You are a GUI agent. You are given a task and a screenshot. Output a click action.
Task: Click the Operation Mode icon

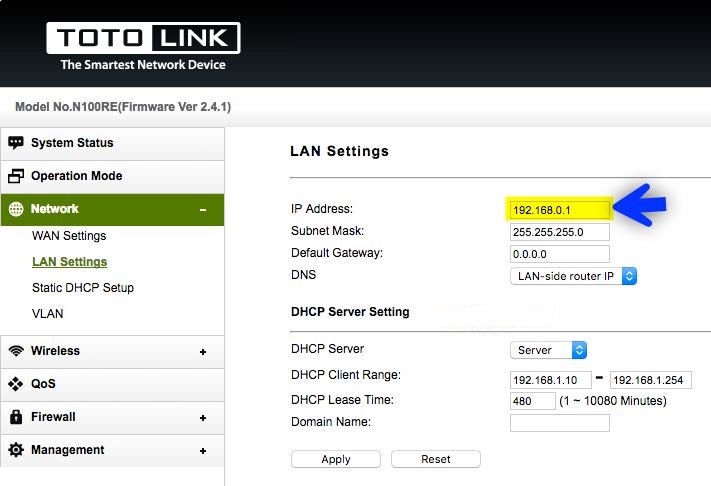[x=16, y=176]
